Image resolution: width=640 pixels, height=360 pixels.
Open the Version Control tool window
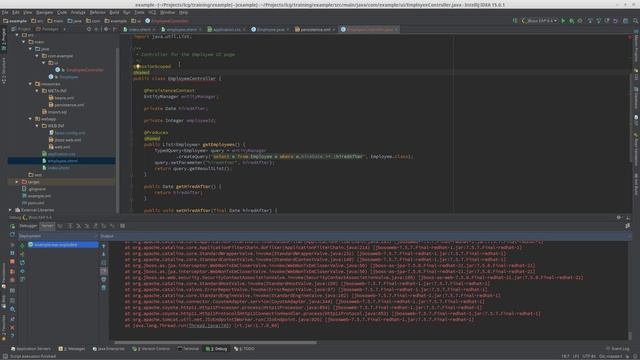point(151,349)
